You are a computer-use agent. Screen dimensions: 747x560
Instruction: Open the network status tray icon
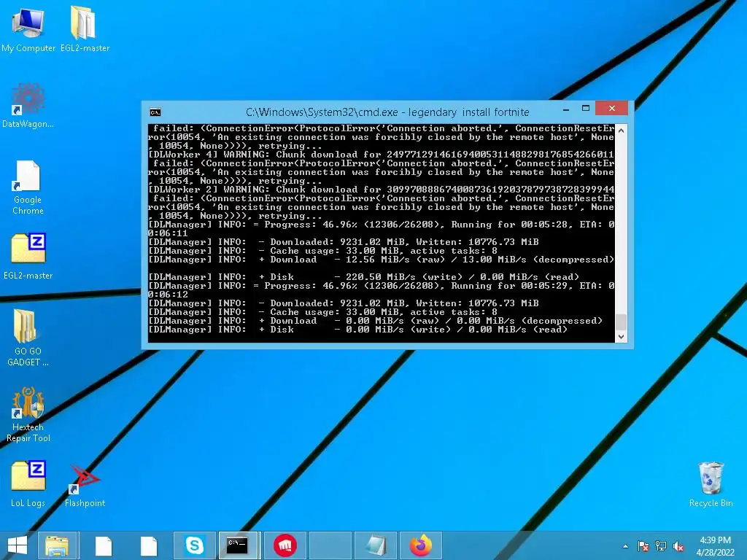point(661,546)
